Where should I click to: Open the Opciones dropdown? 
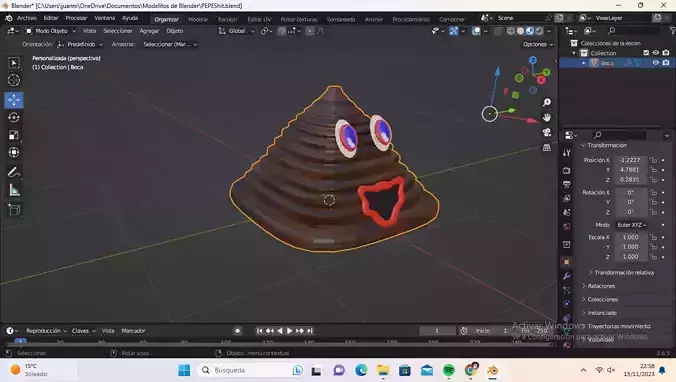coord(538,44)
